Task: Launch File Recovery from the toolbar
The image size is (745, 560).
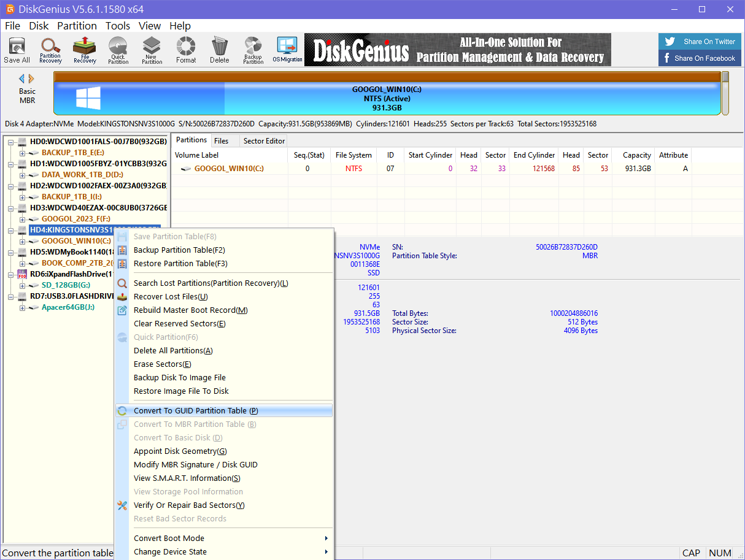Action: (85, 50)
